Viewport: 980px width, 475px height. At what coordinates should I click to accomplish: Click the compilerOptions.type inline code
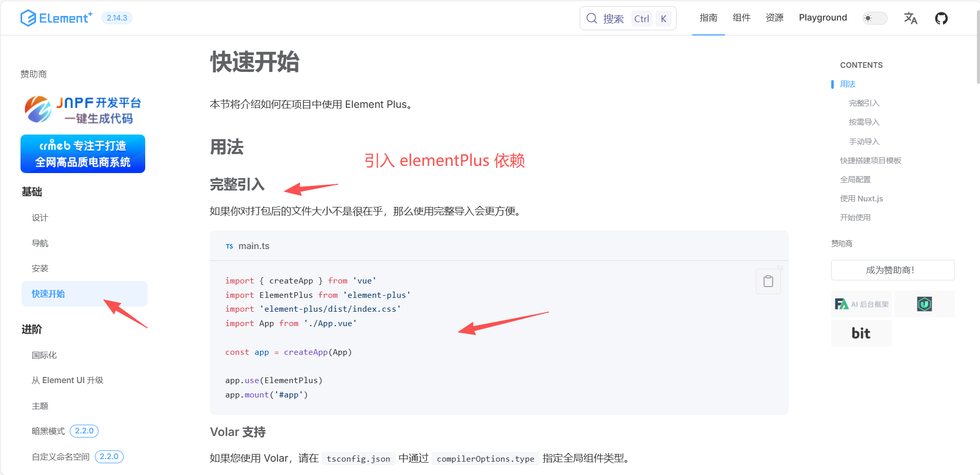click(485, 459)
